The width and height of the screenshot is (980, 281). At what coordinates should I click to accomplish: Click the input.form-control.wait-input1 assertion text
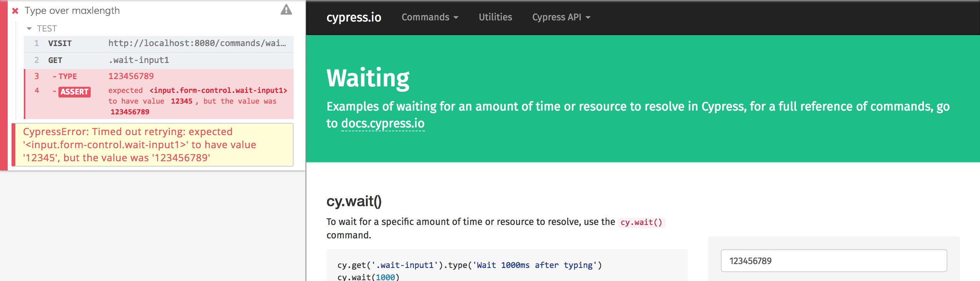click(218, 90)
